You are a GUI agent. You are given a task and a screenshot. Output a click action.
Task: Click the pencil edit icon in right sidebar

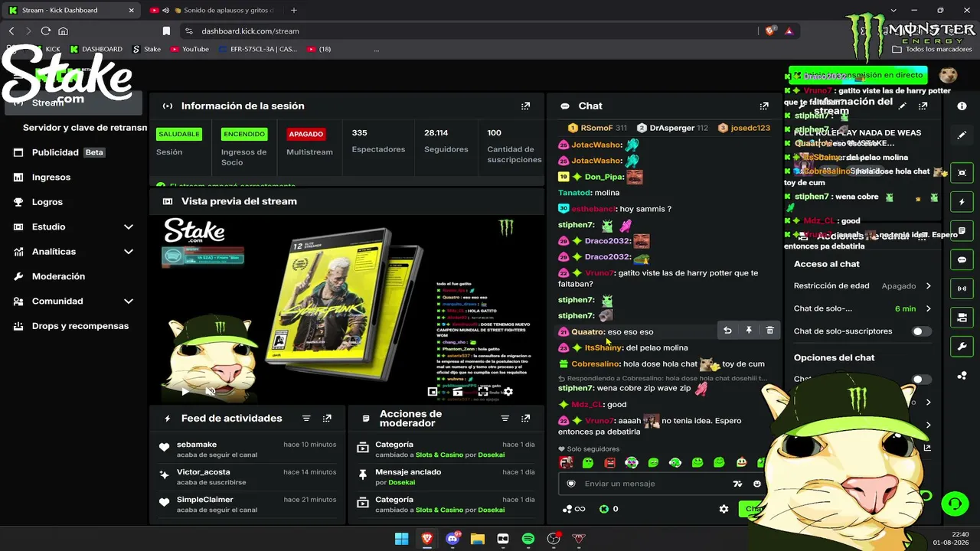[962, 135]
